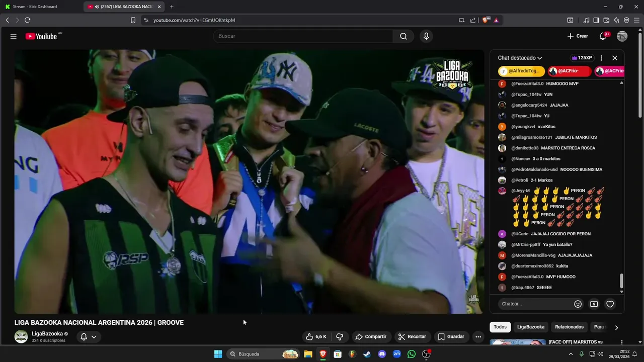Run search with the magnifier button
This screenshot has height=362, width=644.
(x=404, y=36)
